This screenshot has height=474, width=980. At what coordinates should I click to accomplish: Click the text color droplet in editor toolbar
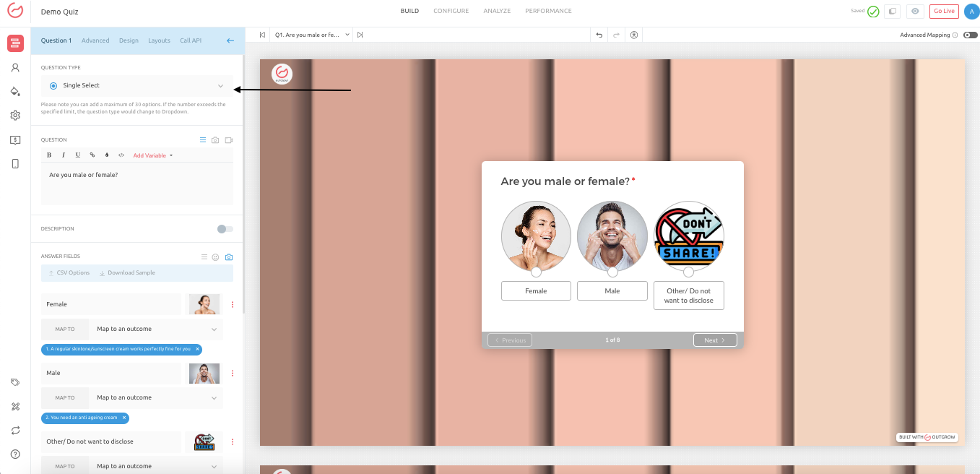(x=107, y=155)
